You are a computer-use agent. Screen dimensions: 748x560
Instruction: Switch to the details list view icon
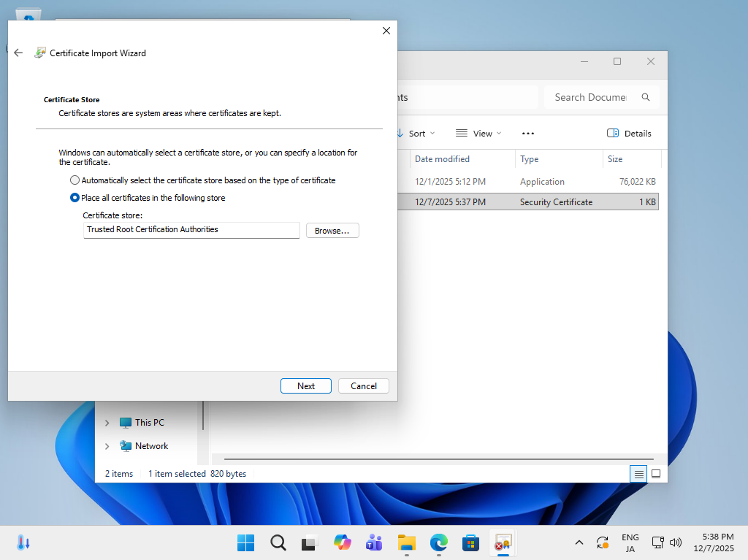(638, 474)
